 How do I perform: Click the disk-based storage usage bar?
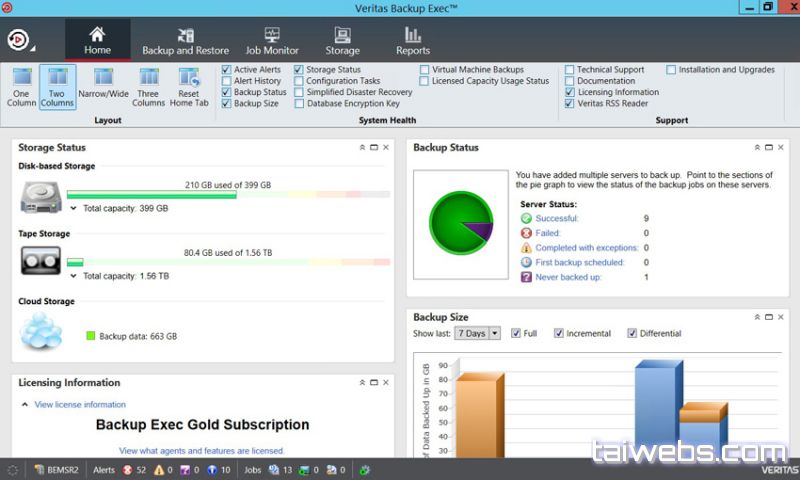(x=228, y=195)
